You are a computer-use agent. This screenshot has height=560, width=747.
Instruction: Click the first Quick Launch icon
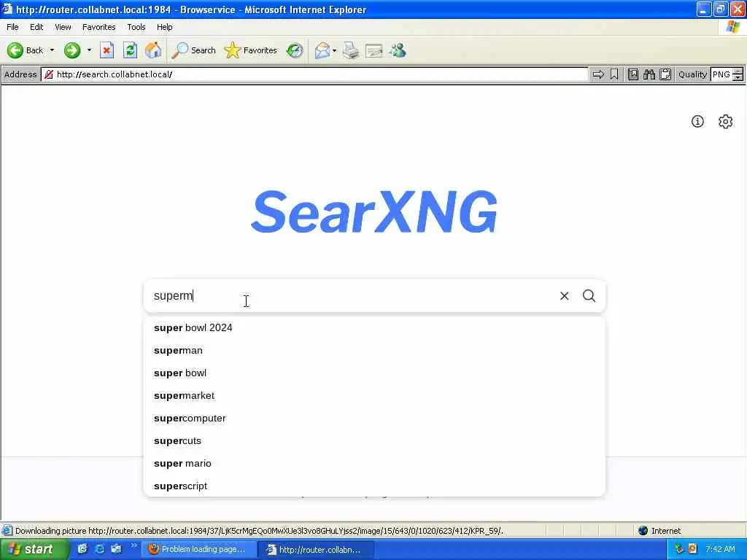[x=82, y=549]
